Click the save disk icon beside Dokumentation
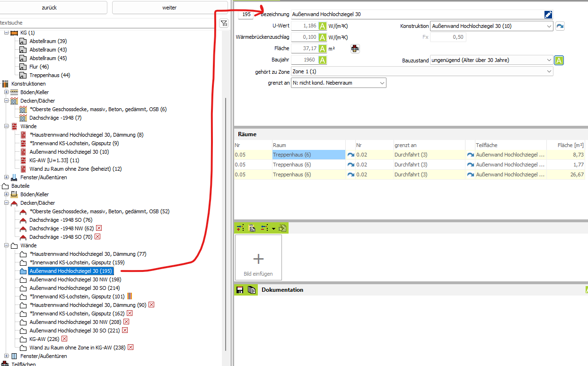The image size is (588, 366). (240, 290)
